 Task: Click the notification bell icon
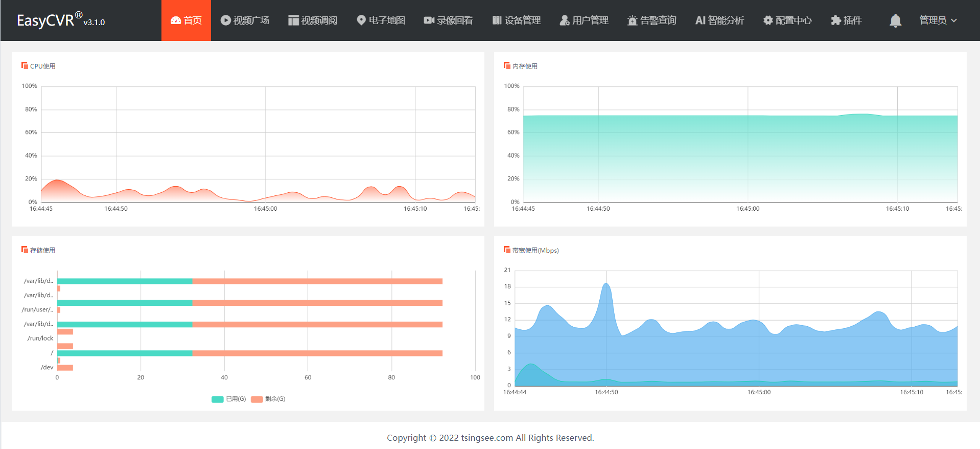click(x=895, y=20)
